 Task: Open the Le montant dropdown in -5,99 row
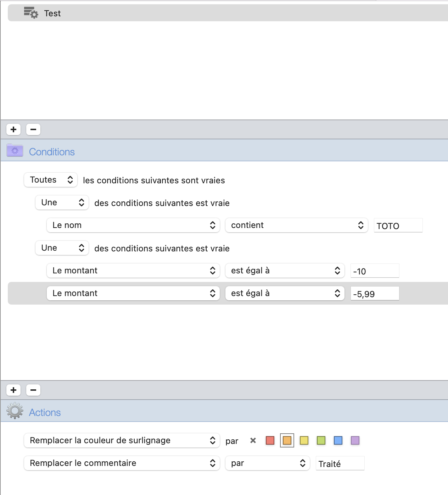point(133,293)
